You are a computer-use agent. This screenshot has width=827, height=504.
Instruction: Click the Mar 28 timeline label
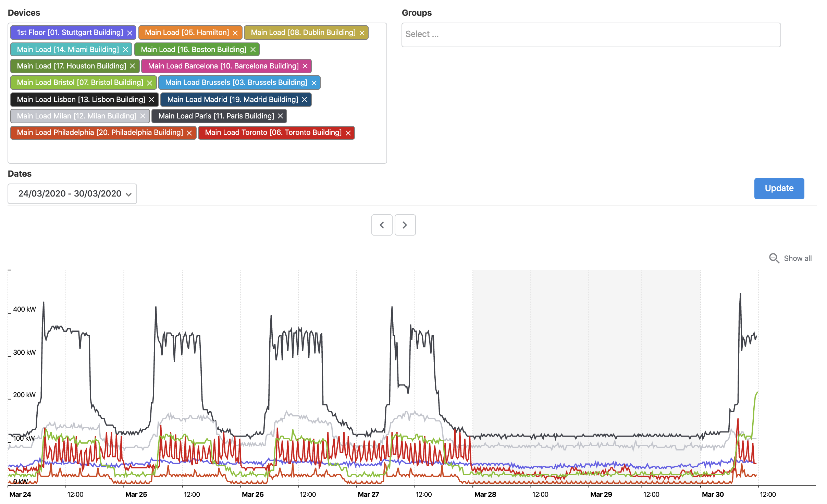click(485, 494)
